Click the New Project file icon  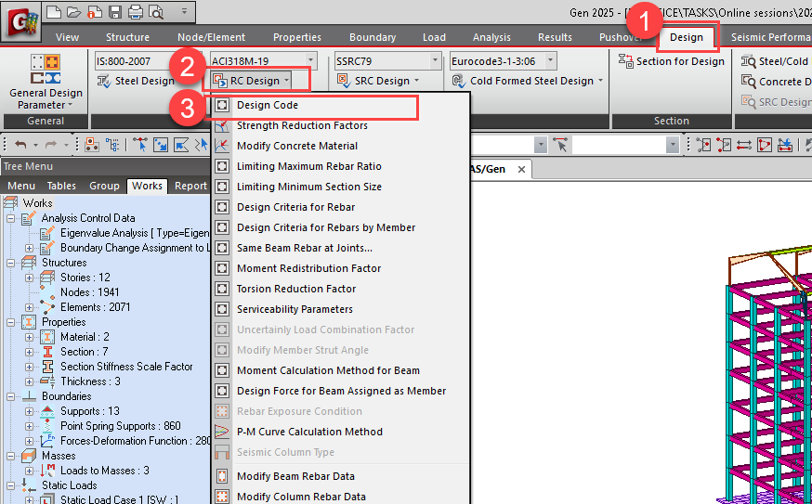[x=54, y=11]
